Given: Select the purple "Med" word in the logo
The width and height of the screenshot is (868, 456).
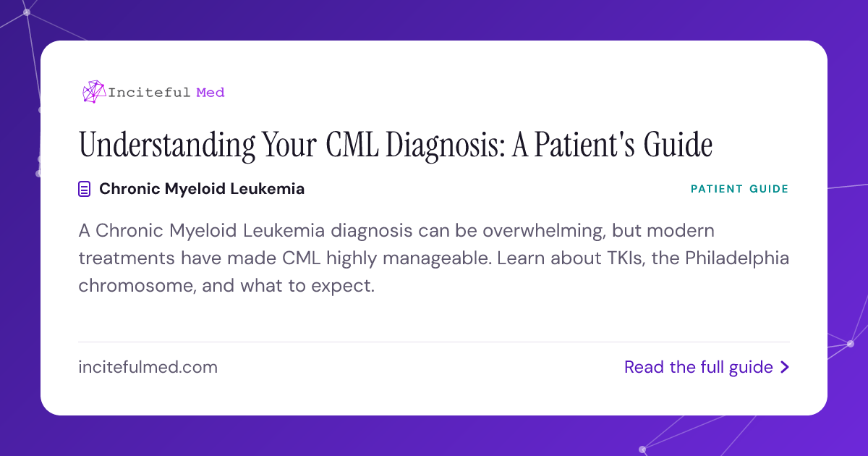Looking at the screenshot, I should coord(210,92).
